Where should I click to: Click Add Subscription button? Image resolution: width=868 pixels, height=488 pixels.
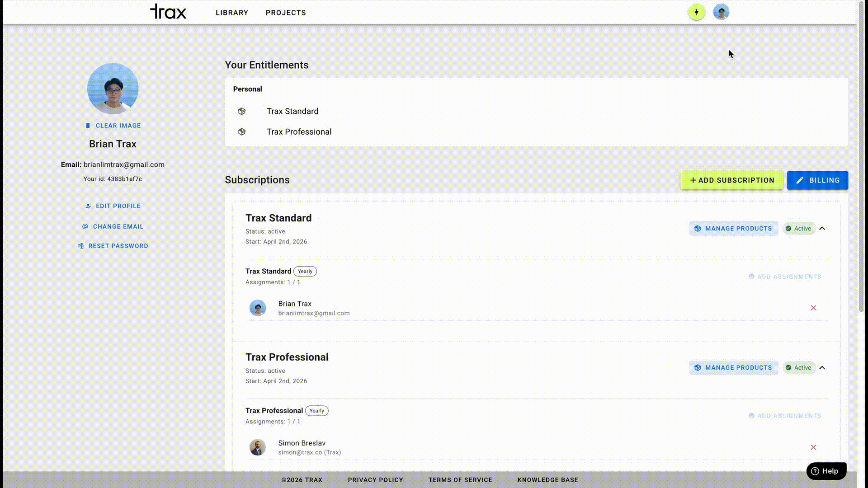(x=731, y=180)
